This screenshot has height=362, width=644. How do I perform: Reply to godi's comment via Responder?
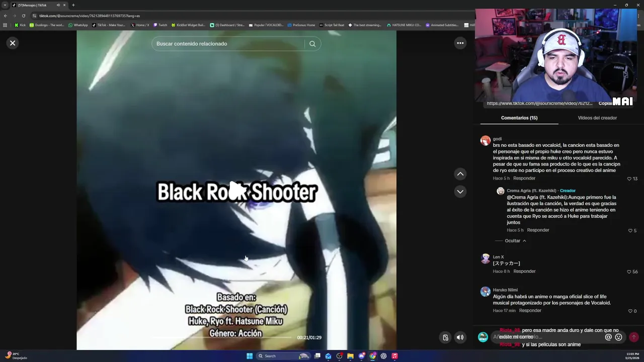(524, 178)
